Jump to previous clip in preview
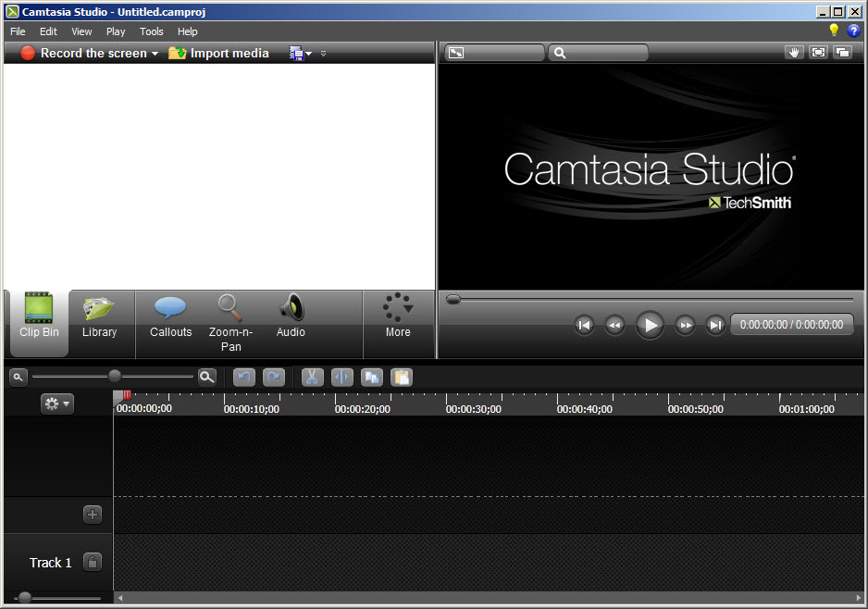 click(584, 325)
